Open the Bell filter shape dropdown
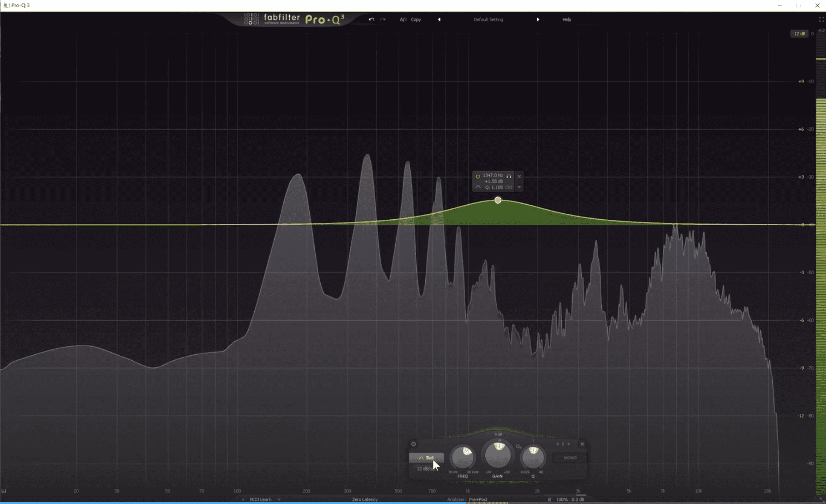Image resolution: width=826 pixels, height=504 pixels. 426,458
